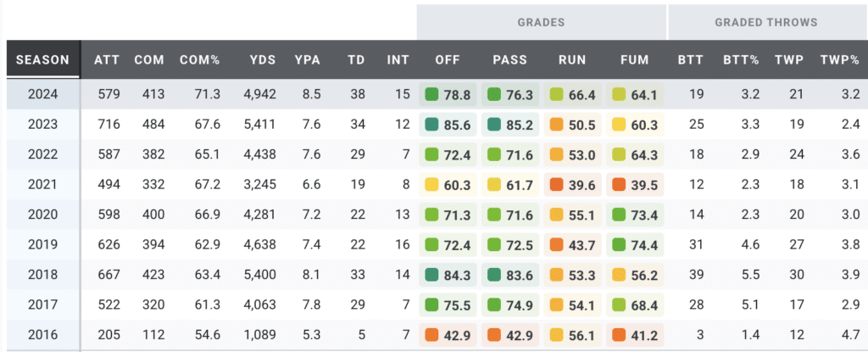Click the green swatch beside 78.8 OFF grade
Screen dimensions: 868x352
point(431,93)
